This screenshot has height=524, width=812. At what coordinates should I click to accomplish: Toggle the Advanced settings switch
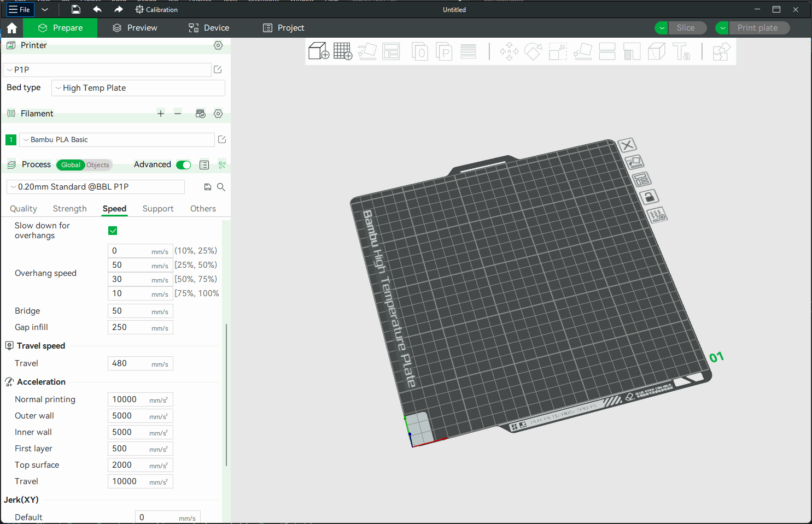point(184,165)
